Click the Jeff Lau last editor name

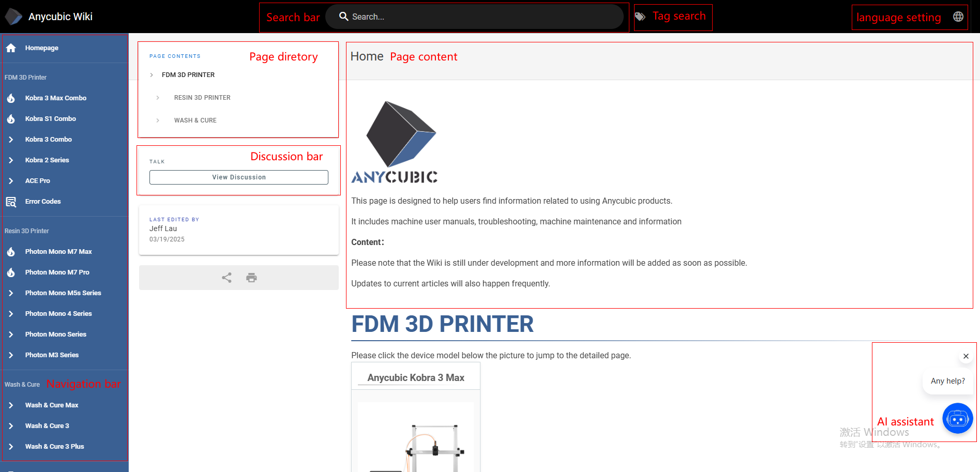[163, 229]
